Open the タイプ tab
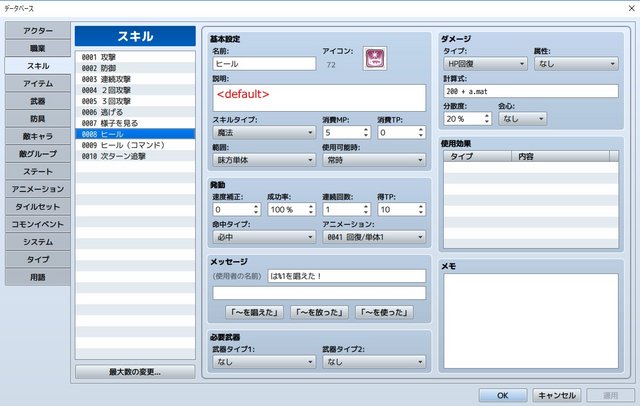This screenshot has height=406, width=640. coord(38,259)
